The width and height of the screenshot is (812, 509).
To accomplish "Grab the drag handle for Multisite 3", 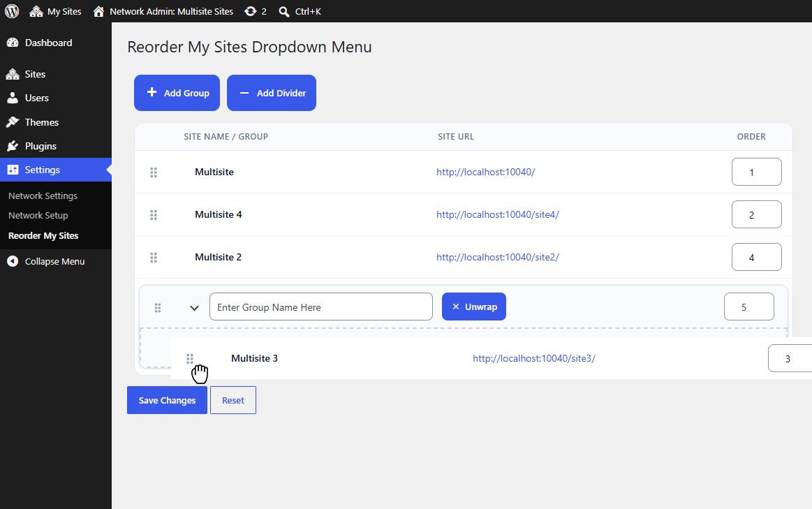I will [x=189, y=359].
